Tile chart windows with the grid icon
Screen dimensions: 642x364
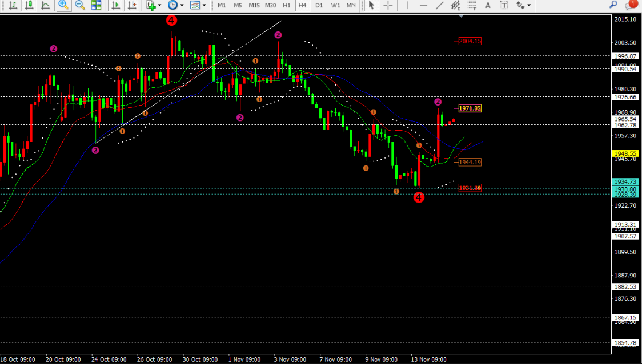coord(96,5)
